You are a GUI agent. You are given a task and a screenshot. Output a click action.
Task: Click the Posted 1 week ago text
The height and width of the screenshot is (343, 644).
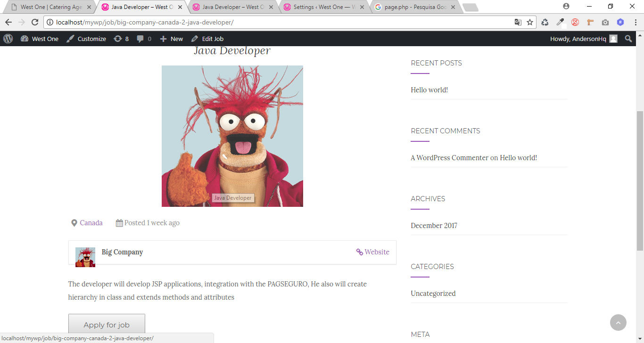(152, 223)
